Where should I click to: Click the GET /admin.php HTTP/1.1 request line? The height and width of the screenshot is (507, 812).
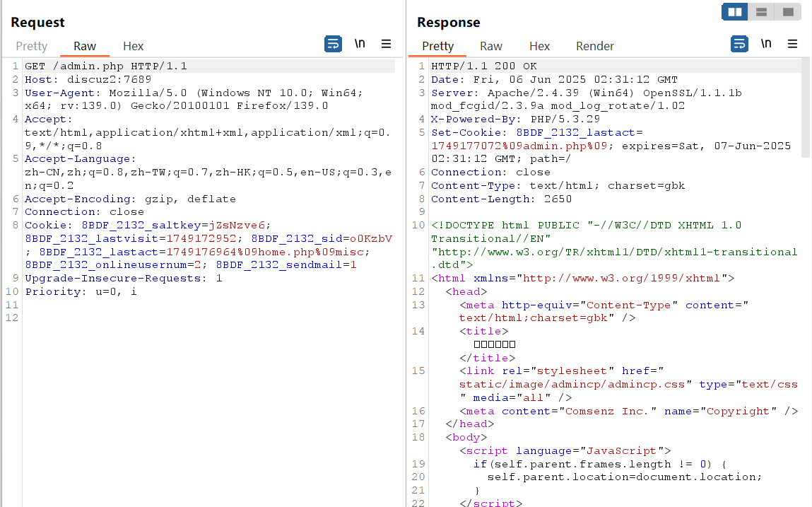[x=106, y=66]
